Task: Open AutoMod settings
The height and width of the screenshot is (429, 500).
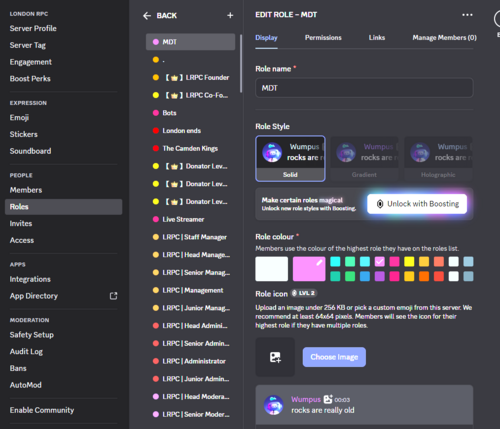Action: [63, 385]
